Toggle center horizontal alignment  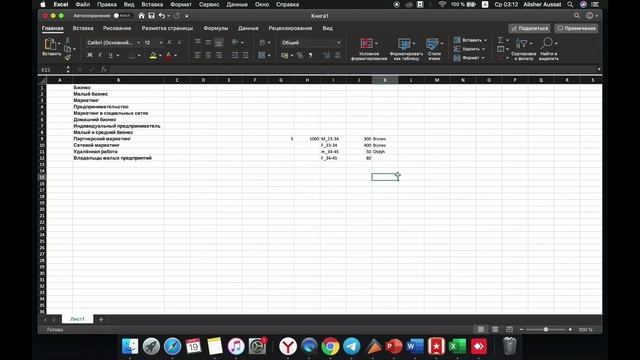pos(209,55)
